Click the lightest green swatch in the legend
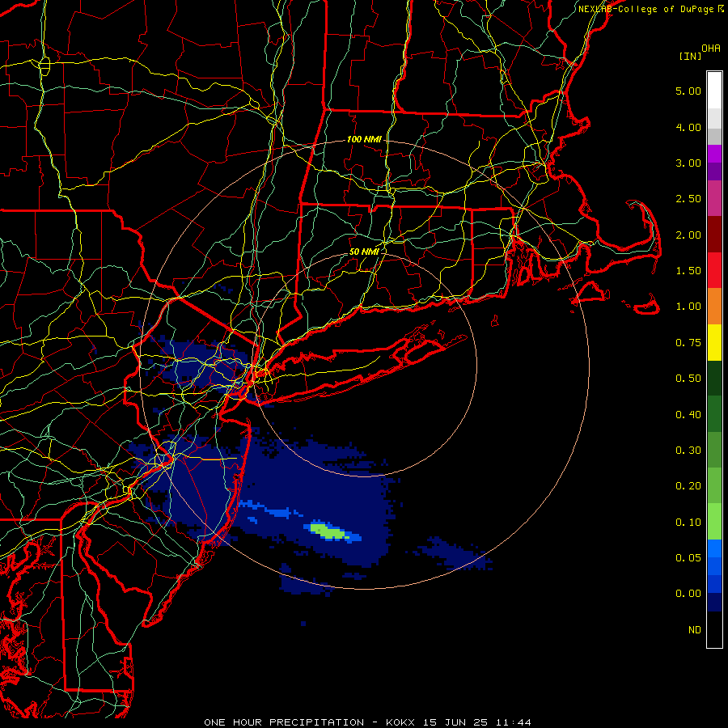The height and width of the screenshot is (728, 728). (714, 522)
